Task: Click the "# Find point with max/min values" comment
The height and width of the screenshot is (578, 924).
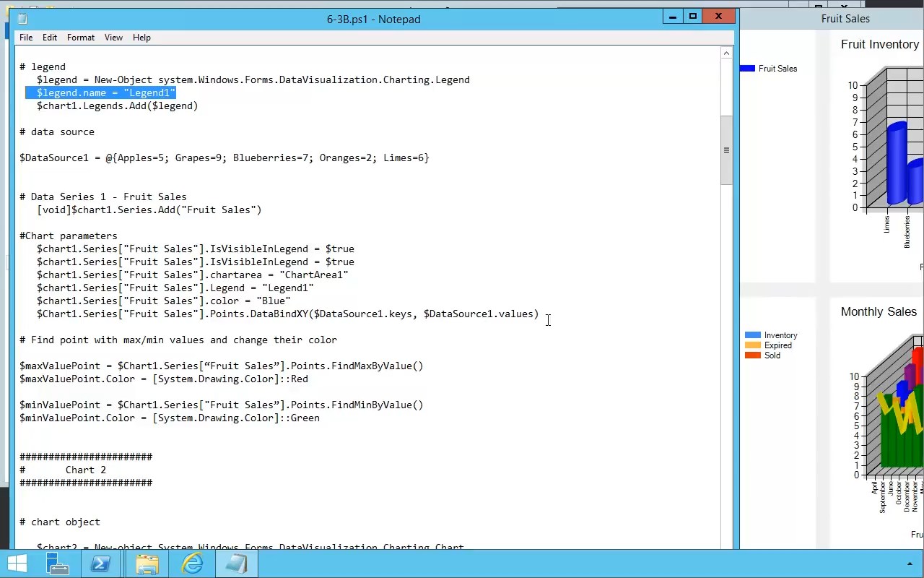Action: pos(178,340)
